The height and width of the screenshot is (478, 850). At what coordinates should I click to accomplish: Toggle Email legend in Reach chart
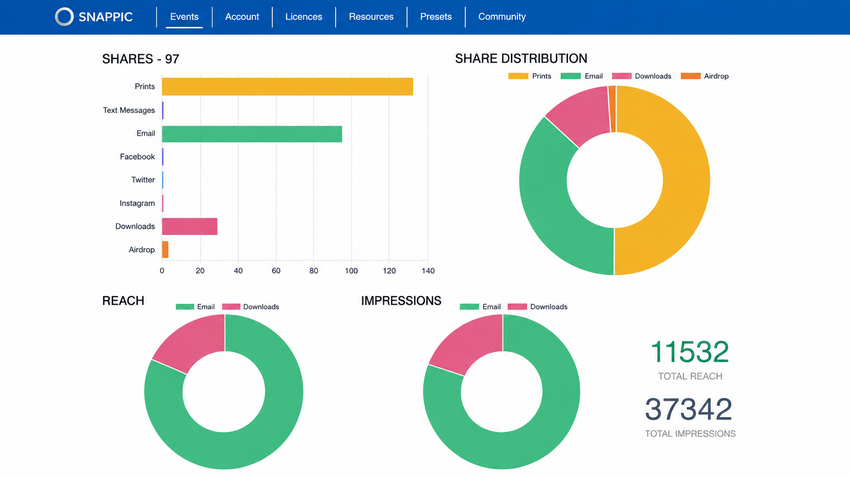coord(195,307)
